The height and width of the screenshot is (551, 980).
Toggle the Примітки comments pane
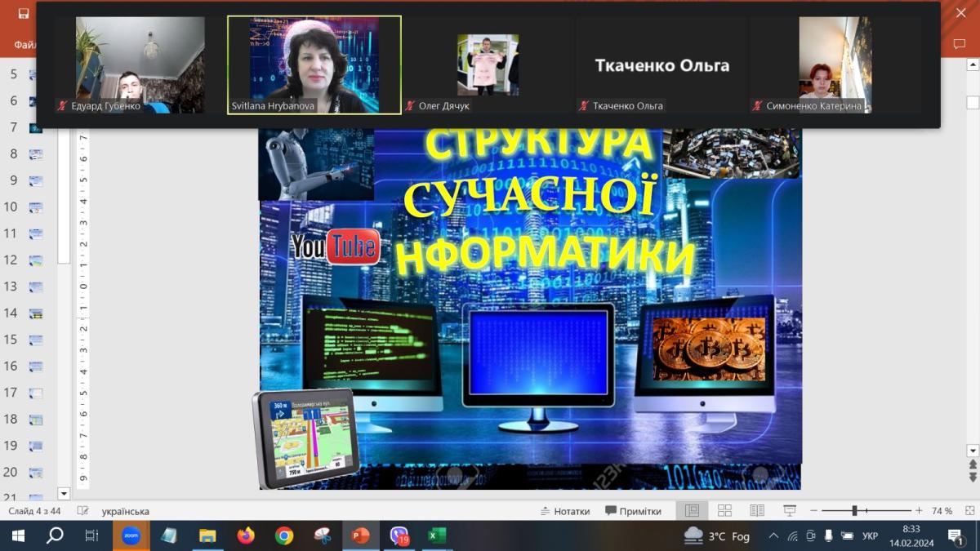pyautogui.click(x=633, y=511)
